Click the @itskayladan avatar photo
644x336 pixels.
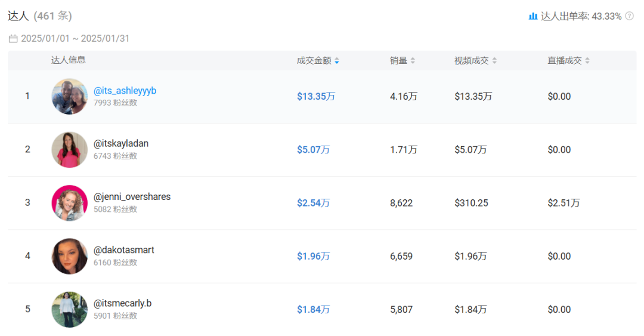coord(70,150)
